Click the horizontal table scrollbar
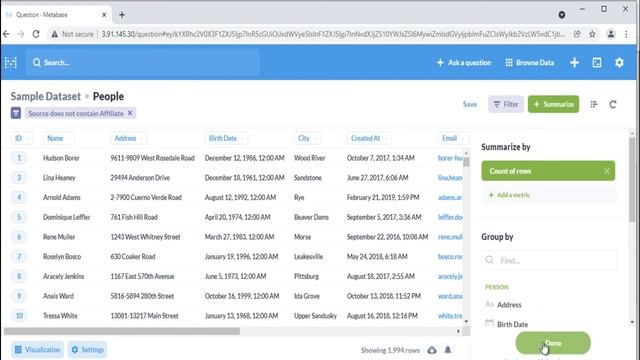The width and height of the screenshot is (640, 360). (x=122, y=331)
